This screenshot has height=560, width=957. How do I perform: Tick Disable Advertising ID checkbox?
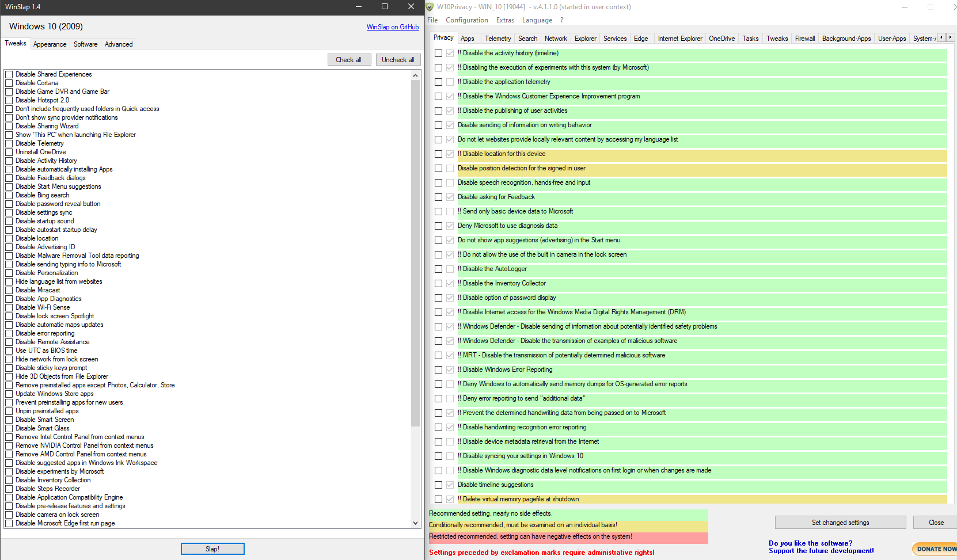pyautogui.click(x=9, y=247)
